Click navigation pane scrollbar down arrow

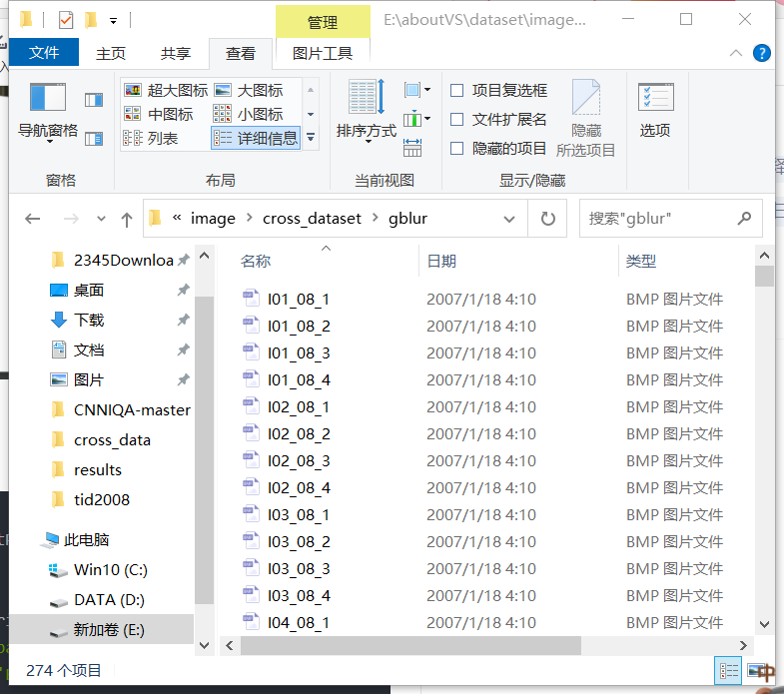(204, 645)
